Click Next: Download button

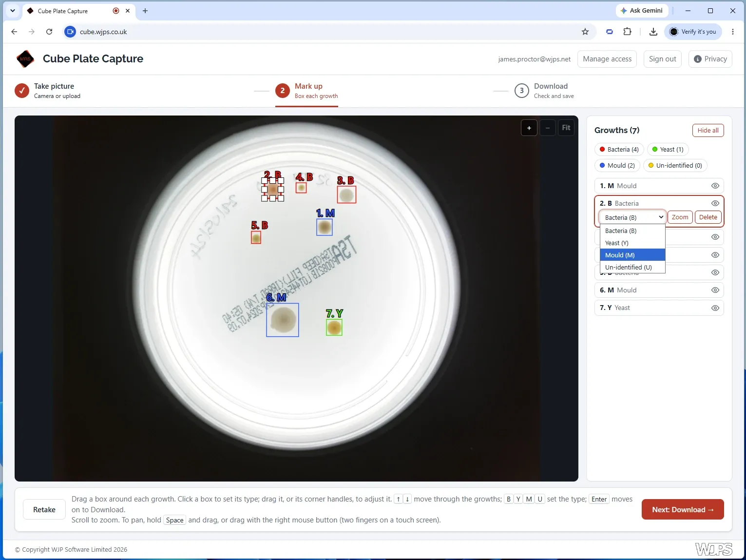[x=683, y=510]
